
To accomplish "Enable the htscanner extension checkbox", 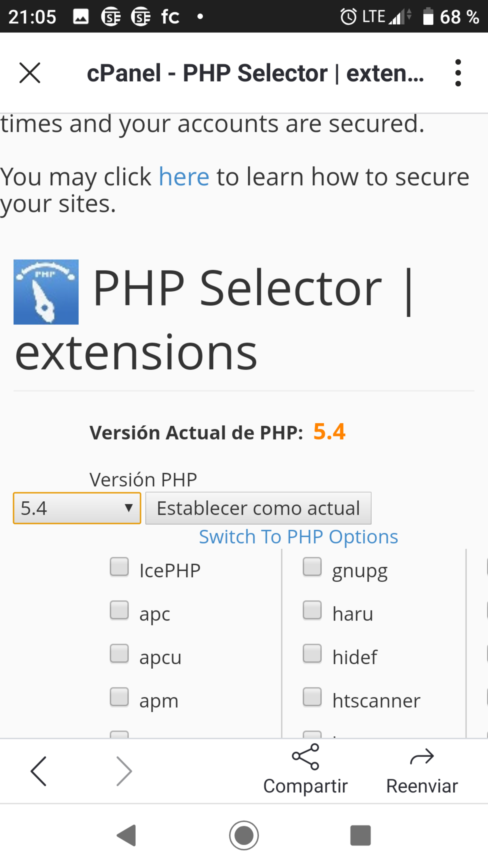I will (312, 697).
